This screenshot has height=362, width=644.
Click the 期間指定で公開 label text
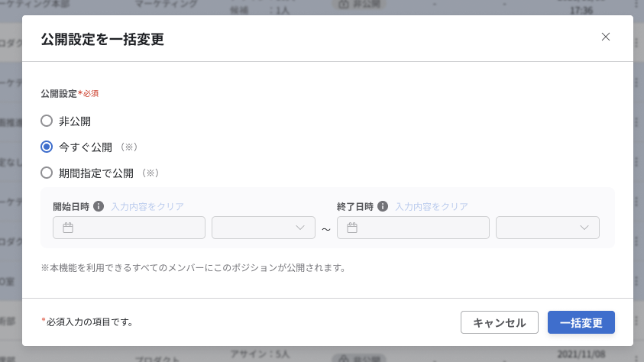96,173
